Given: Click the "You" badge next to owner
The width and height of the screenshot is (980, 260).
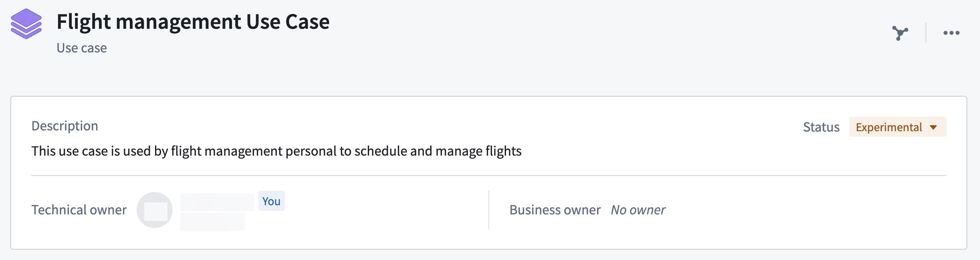Looking at the screenshot, I should pos(271,201).
